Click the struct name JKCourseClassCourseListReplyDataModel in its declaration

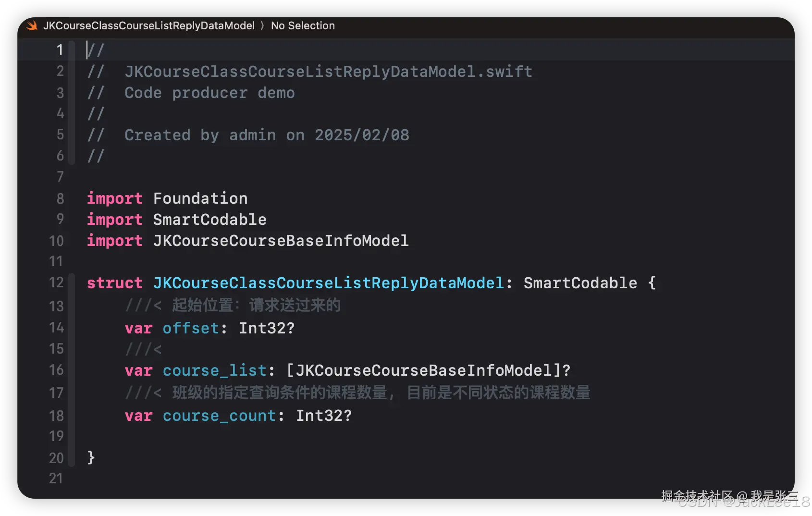(x=328, y=283)
